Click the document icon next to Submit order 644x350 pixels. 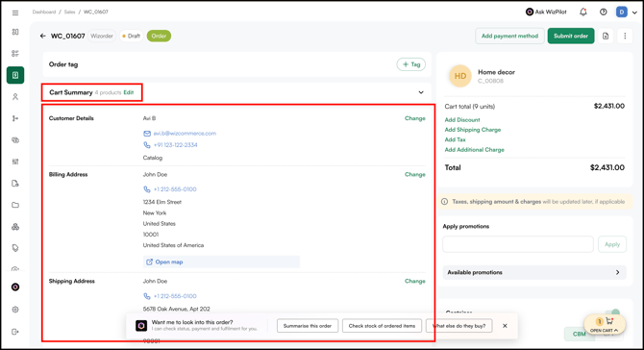click(606, 37)
